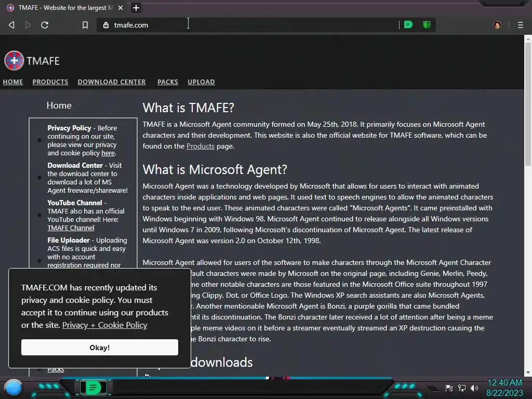Open the network tray icon
532x399 pixels.
[462, 388]
